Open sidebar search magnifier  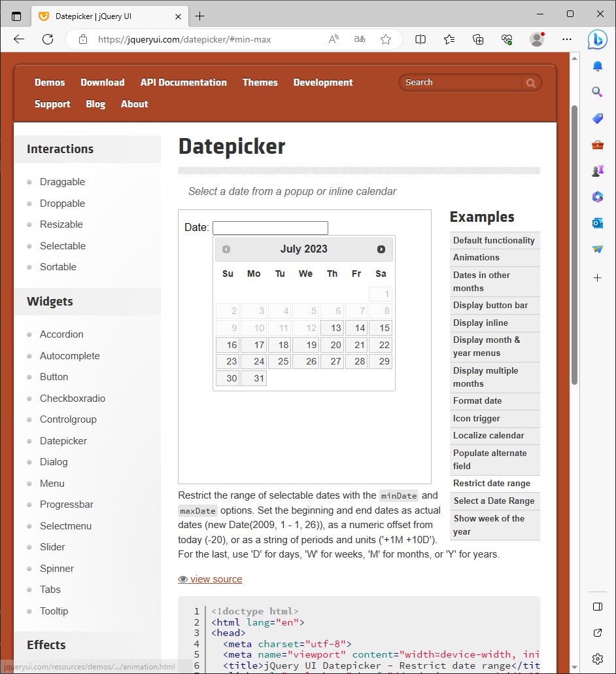click(598, 92)
